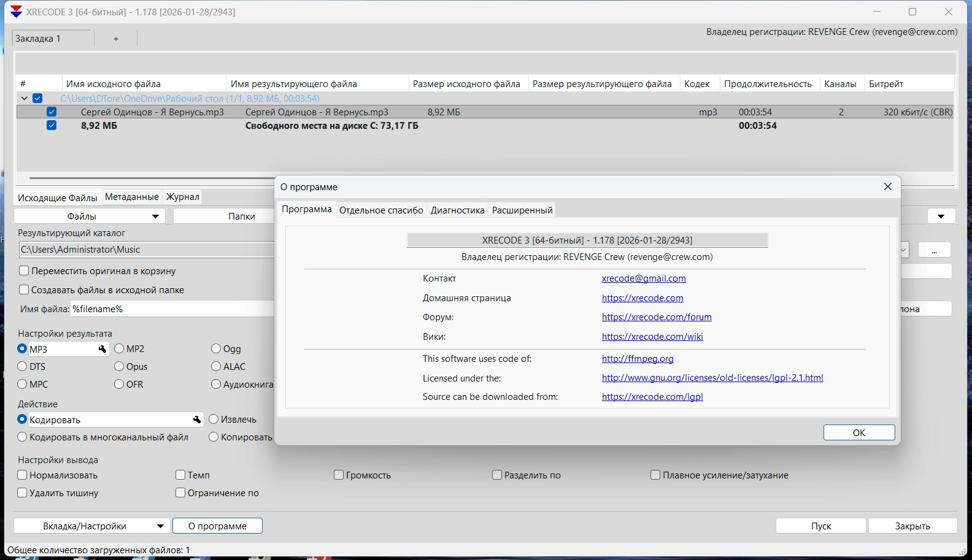This screenshot has height=560, width=972.
Task: Enable Создавать файлы в исходной папке
Action: [x=24, y=290]
